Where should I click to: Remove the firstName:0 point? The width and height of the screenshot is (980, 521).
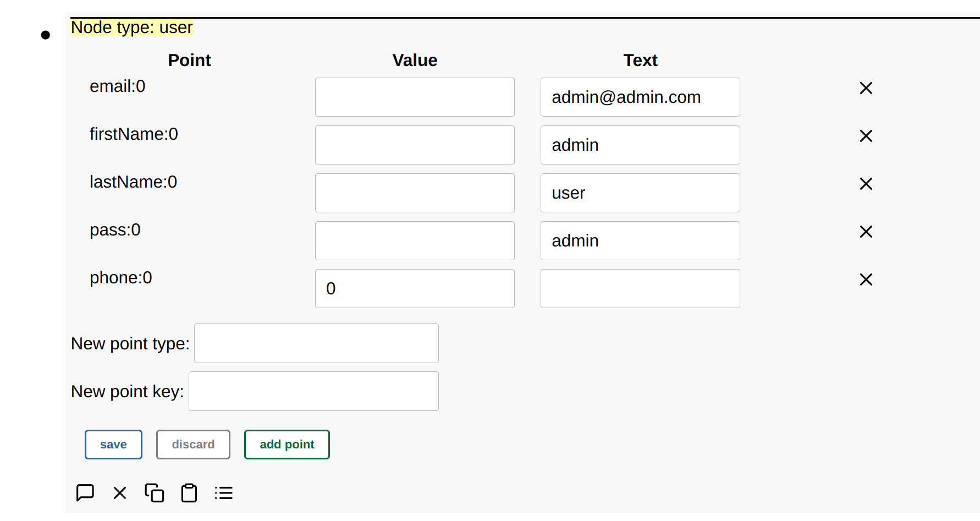pyautogui.click(x=866, y=136)
